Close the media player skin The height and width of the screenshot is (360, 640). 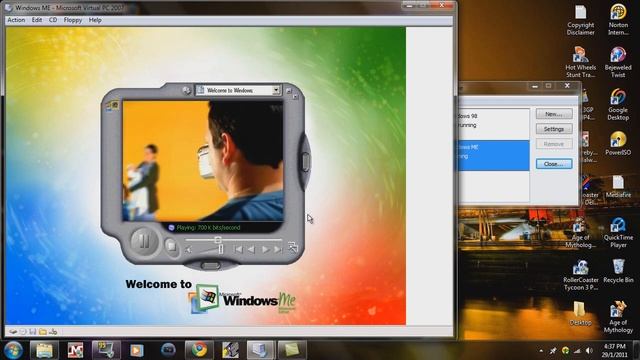tap(296, 97)
